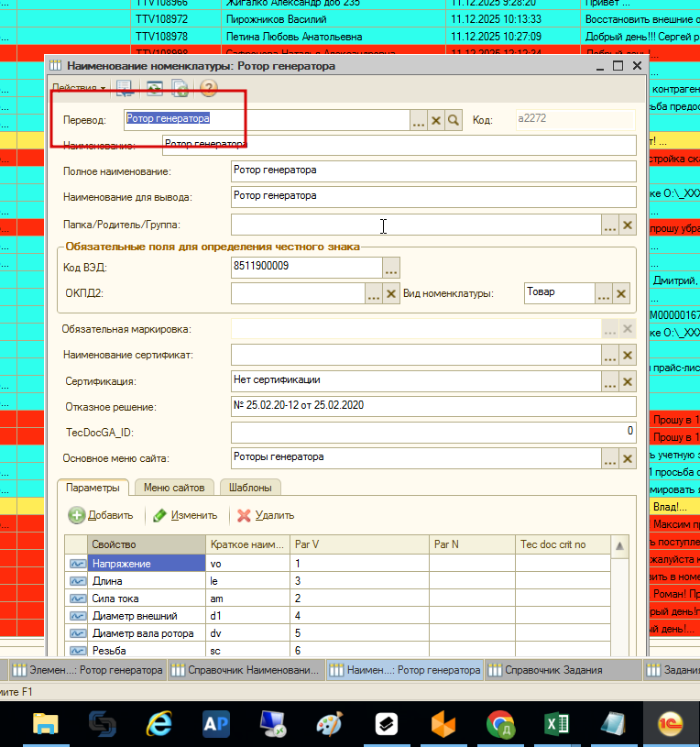Clear the Перевод field
The image size is (700, 747).
tap(436, 120)
